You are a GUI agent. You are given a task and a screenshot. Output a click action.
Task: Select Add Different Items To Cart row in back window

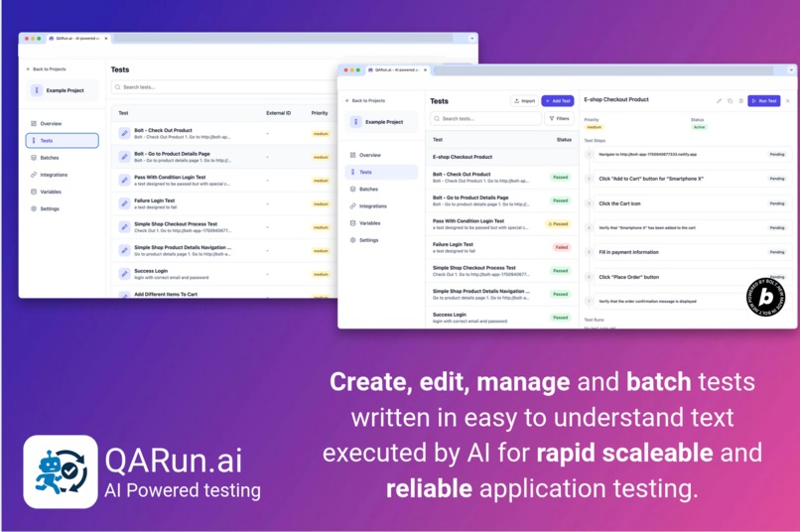pyautogui.click(x=224, y=294)
